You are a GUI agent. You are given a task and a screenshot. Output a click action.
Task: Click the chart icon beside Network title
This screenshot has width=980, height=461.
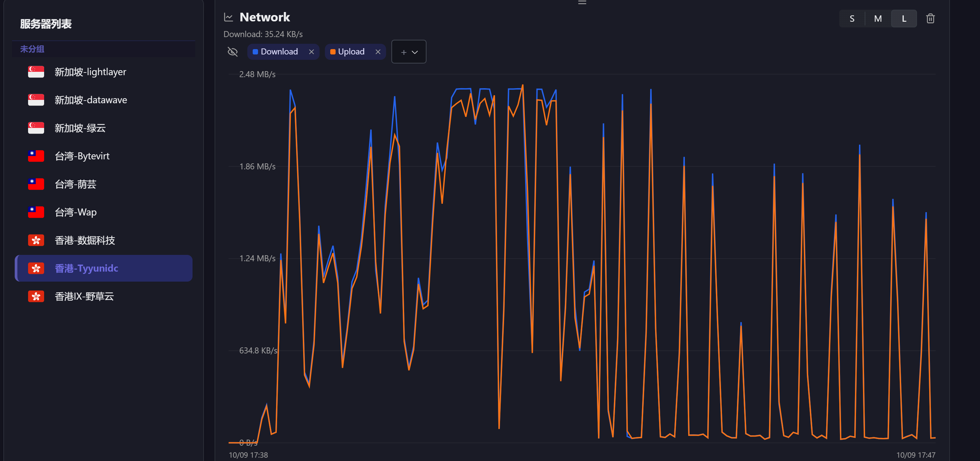click(228, 17)
